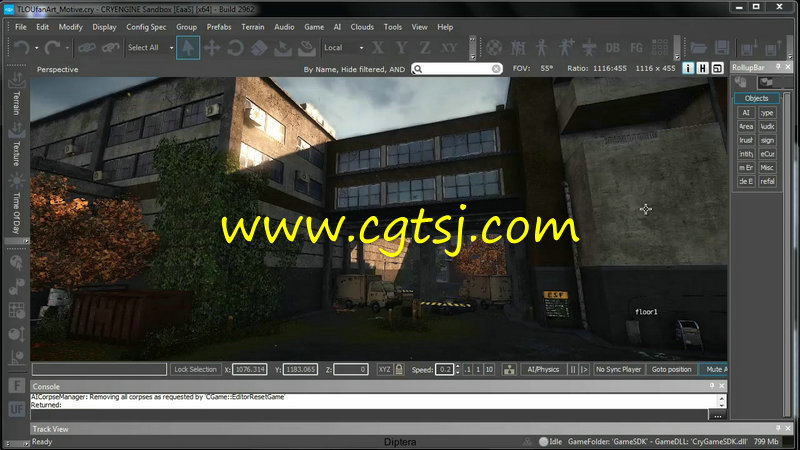Click the Goto position button
Viewport: 800px width, 450px height.
click(671, 369)
